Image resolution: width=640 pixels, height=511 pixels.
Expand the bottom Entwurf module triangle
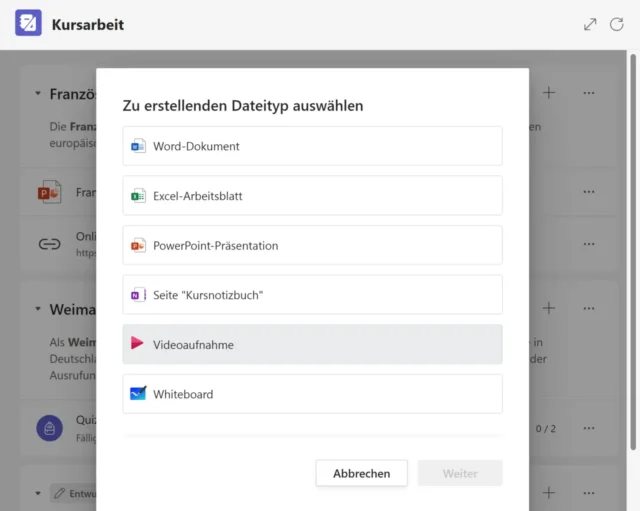coord(38,493)
